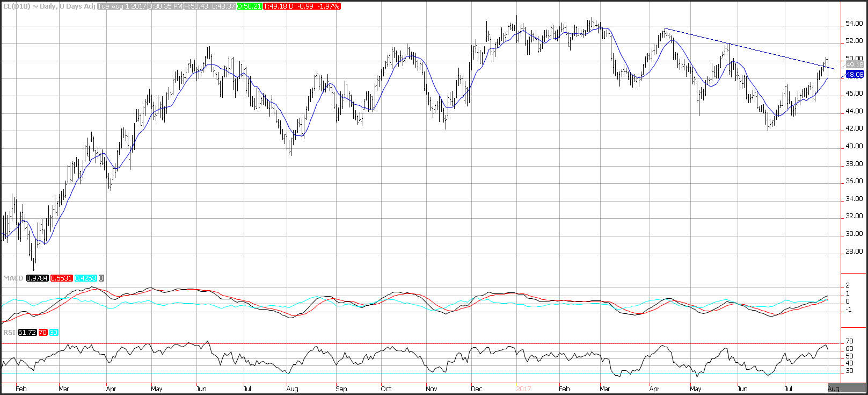Click the 54.00 level on price axis

coord(854,24)
